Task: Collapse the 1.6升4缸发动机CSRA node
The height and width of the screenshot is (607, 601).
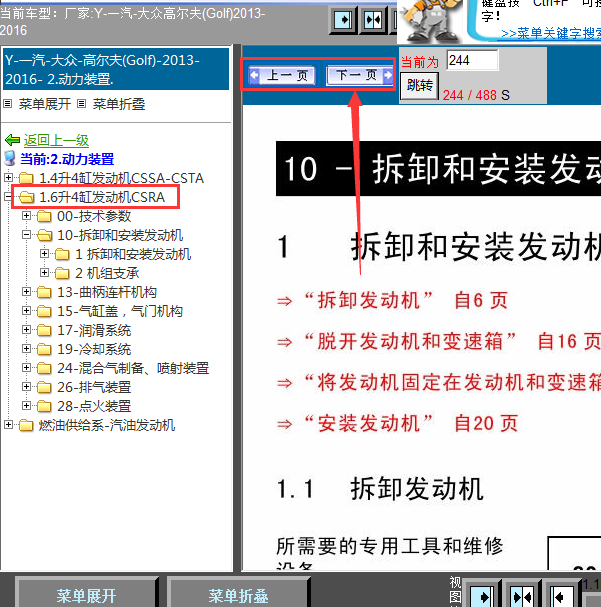Action: [x=7, y=197]
